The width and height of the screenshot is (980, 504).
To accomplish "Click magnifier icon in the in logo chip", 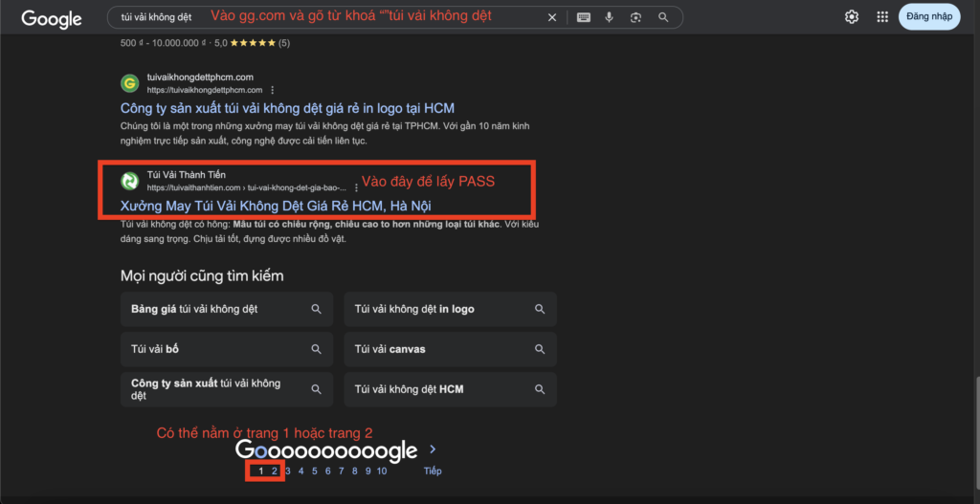I will click(x=540, y=309).
